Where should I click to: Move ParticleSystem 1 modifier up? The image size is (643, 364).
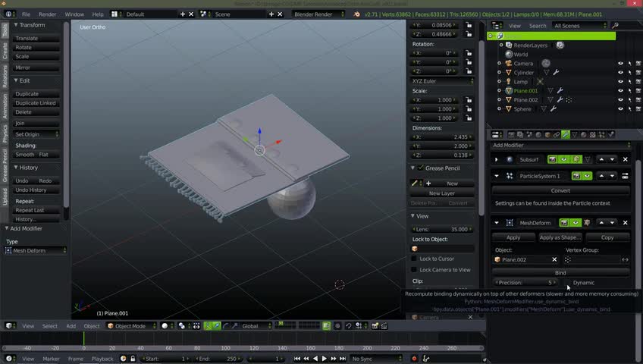pos(601,176)
